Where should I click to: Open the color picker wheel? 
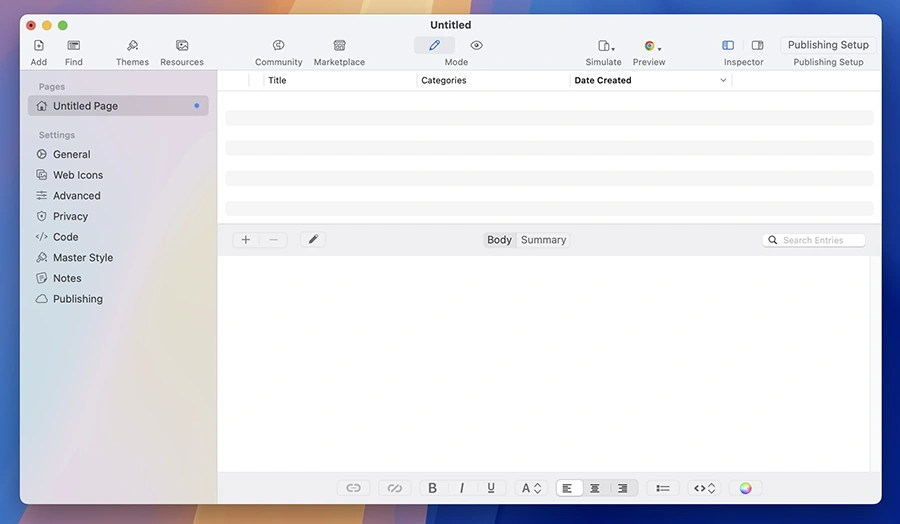(745, 488)
